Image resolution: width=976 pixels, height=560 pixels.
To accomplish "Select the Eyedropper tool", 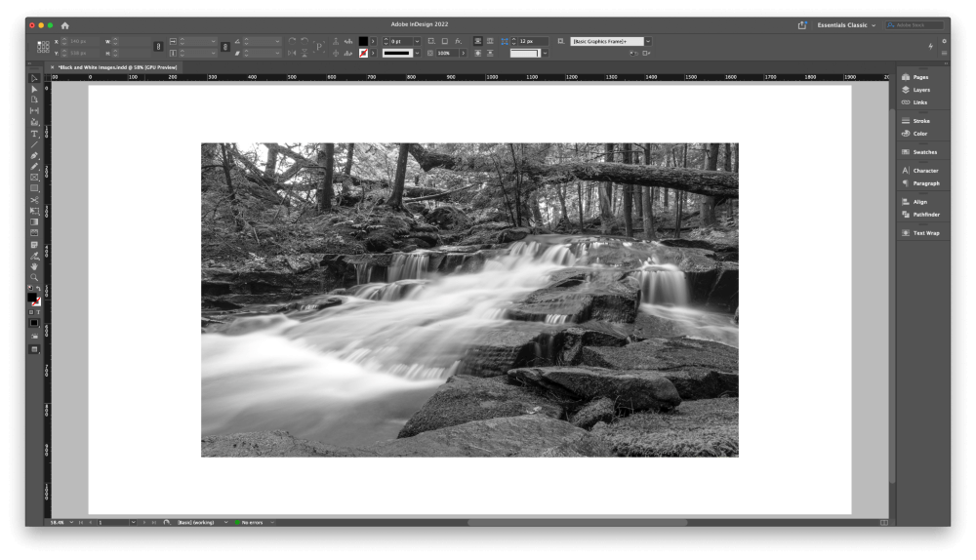I will 34,256.
